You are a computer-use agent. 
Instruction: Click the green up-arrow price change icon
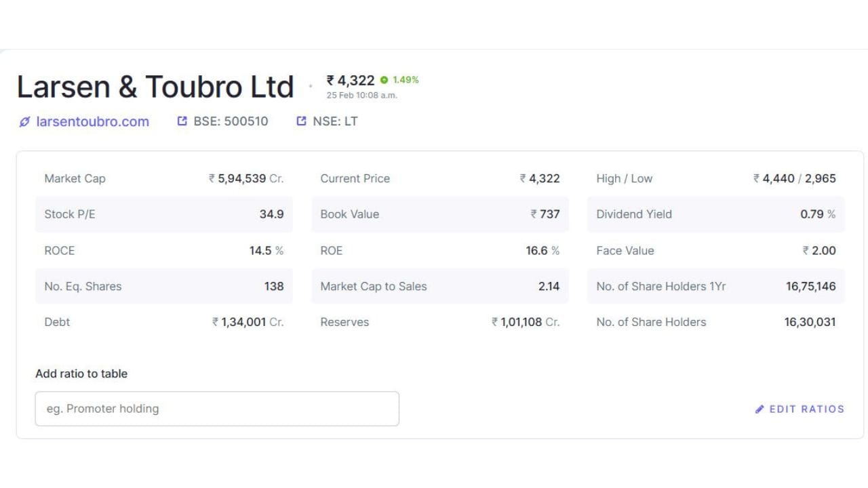tap(384, 80)
